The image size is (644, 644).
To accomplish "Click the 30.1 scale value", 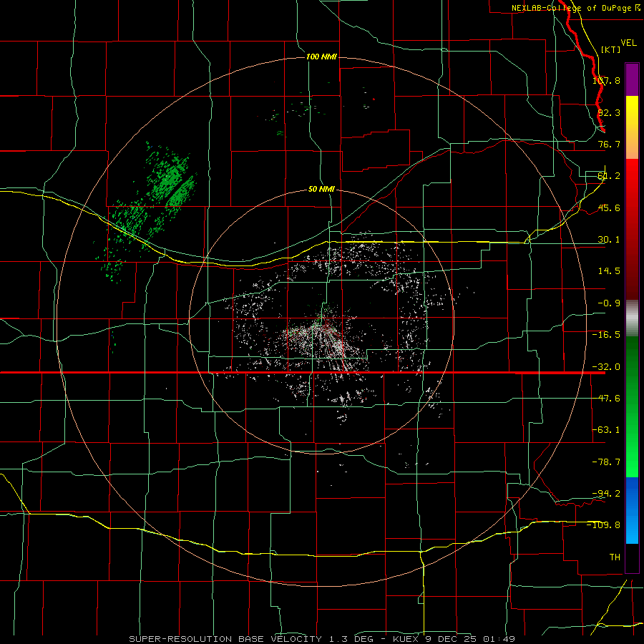I will pyautogui.click(x=609, y=240).
